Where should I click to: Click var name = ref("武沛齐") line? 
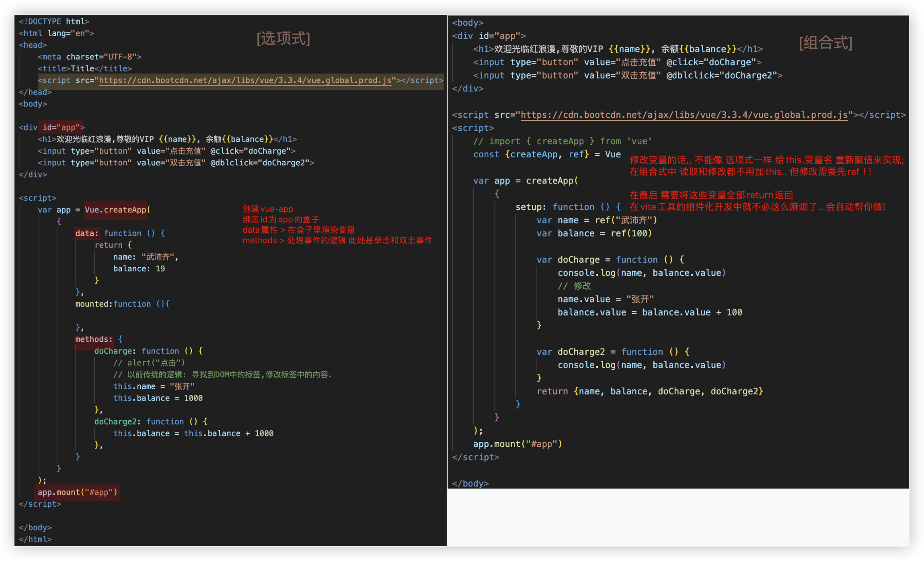coord(596,220)
